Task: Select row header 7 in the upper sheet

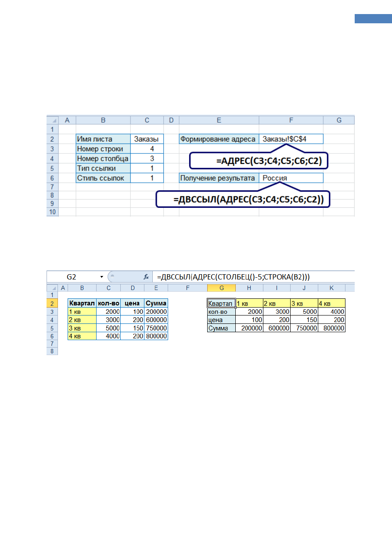Action: click(53, 187)
